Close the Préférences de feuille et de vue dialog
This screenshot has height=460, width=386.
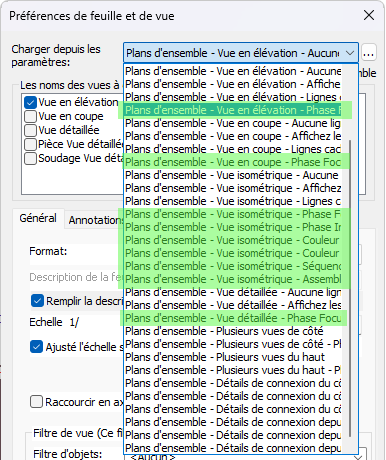(369, 15)
